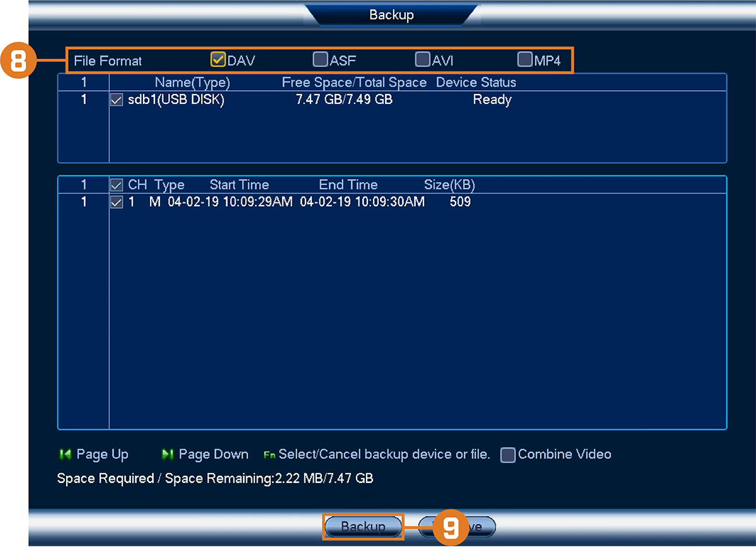Click the start time 04-02-19 10:09:29AM
The height and width of the screenshot is (551, 756).
click(230, 202)
